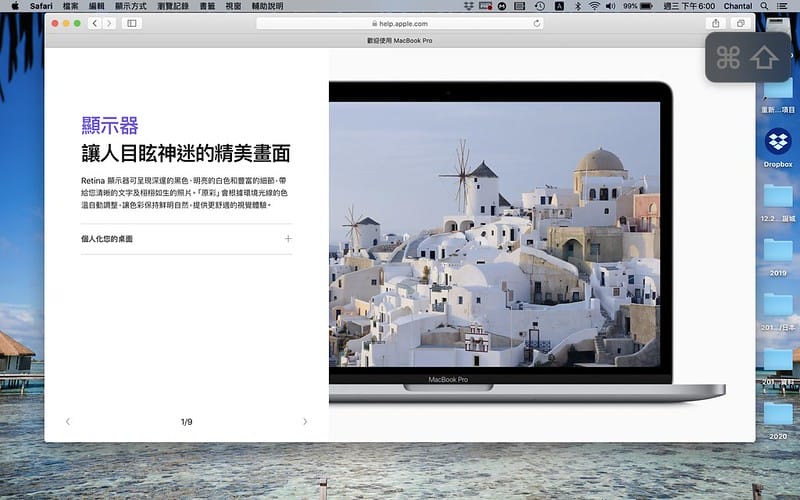The width and height of the screenshot is (800, 500).
Task: Open the 檔案 menu
Action: 70,6
